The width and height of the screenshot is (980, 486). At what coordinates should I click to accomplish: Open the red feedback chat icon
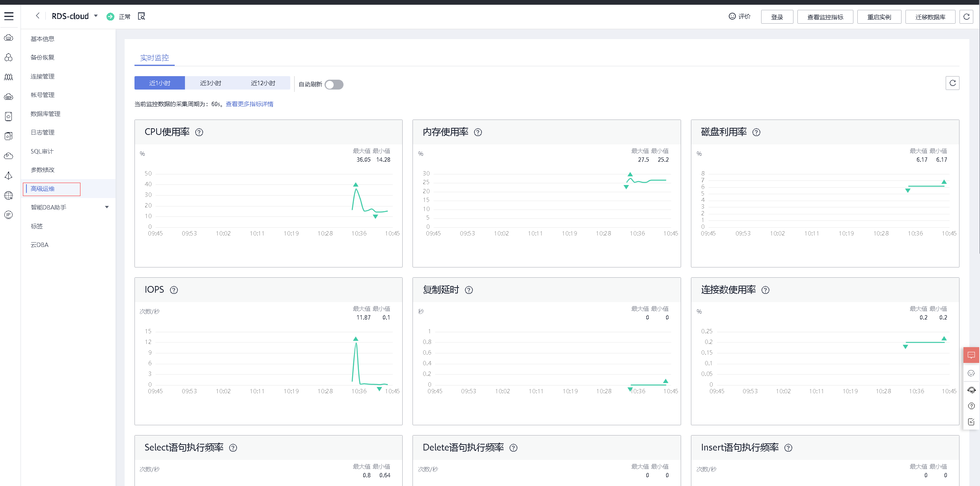pyautogui.click(x=971, y=355)
